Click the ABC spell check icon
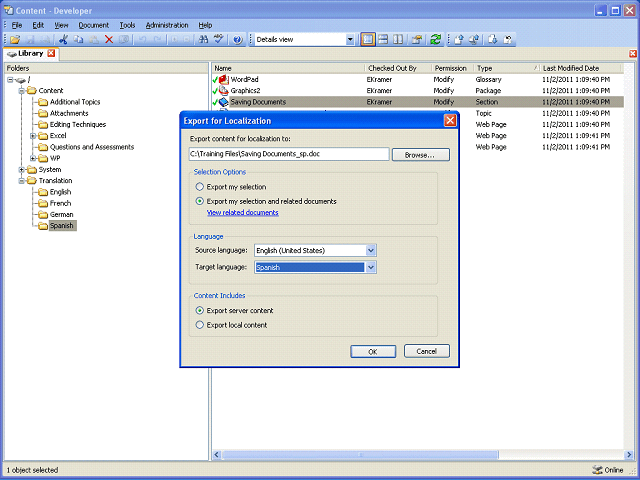The height and width of the screenshot is (480, 640). click(x=219, y=40)
